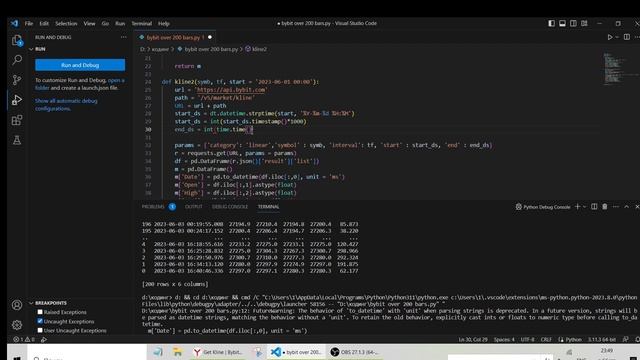Open the Search view in activity bar
The height and width of the screenshot is (360, 640).
17,60
